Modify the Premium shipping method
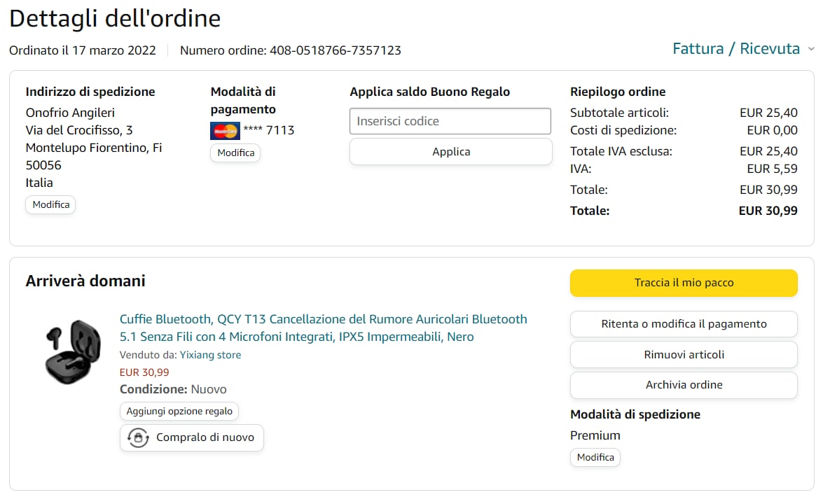The width and height of the screenshot is (830, 504). 595,458
